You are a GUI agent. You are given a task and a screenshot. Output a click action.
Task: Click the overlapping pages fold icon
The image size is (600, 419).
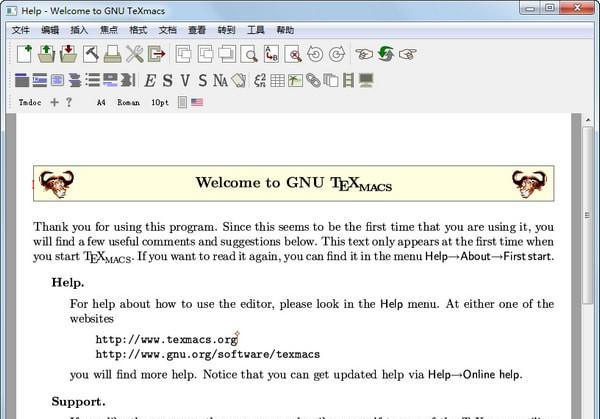pyautogui.click(x=331, y=80)
